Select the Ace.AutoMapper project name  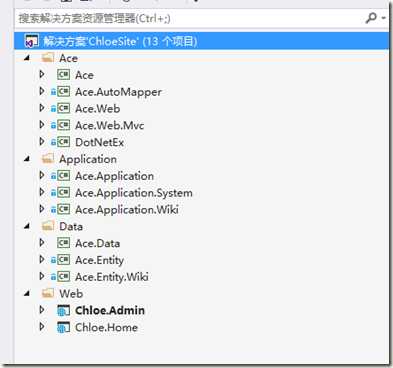pos(118,92)
